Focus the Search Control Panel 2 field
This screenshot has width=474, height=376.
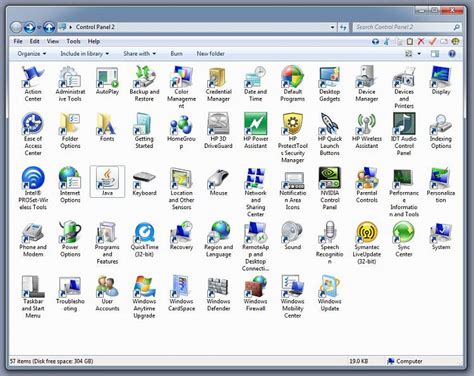407,27
